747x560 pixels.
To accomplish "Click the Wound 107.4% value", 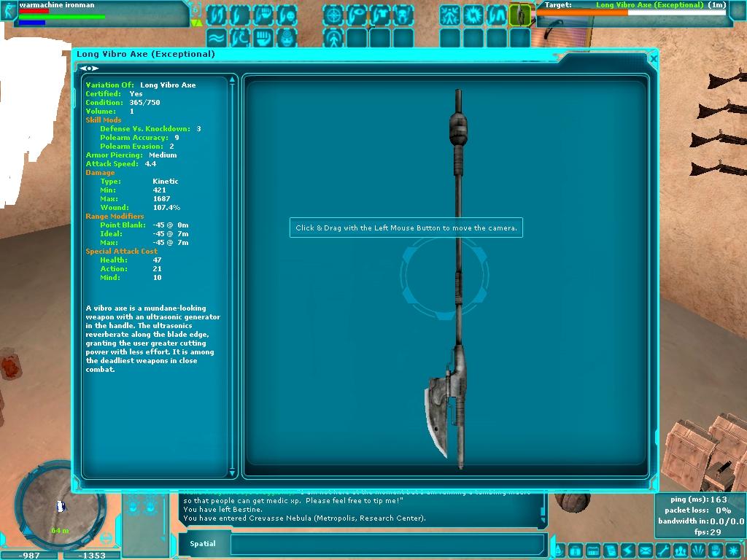I will point(166,208).
